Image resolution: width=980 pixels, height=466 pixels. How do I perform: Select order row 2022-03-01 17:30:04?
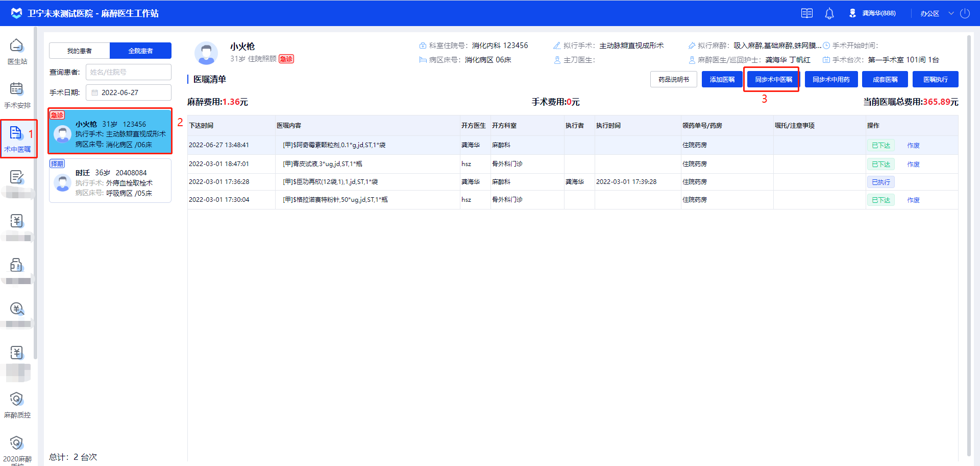(573, 200)
